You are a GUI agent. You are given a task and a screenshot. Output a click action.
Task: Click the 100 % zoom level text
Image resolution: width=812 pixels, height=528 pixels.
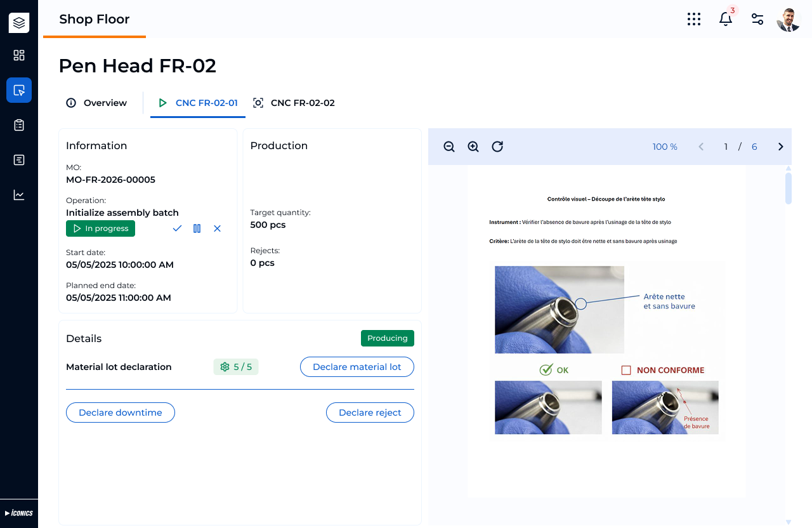(665, 147)
